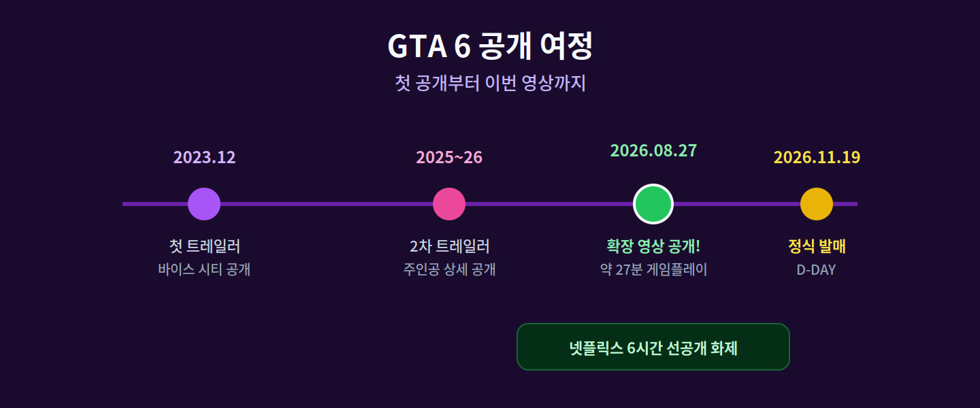Select the pink 2025~26 timeline marker
The image size is (980, 408).
click(449, 204)
